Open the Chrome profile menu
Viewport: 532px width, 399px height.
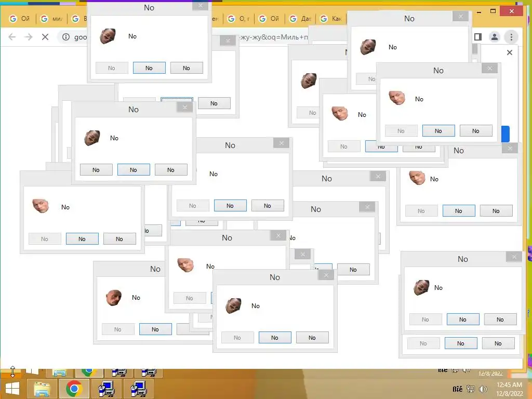pos(495,37)
